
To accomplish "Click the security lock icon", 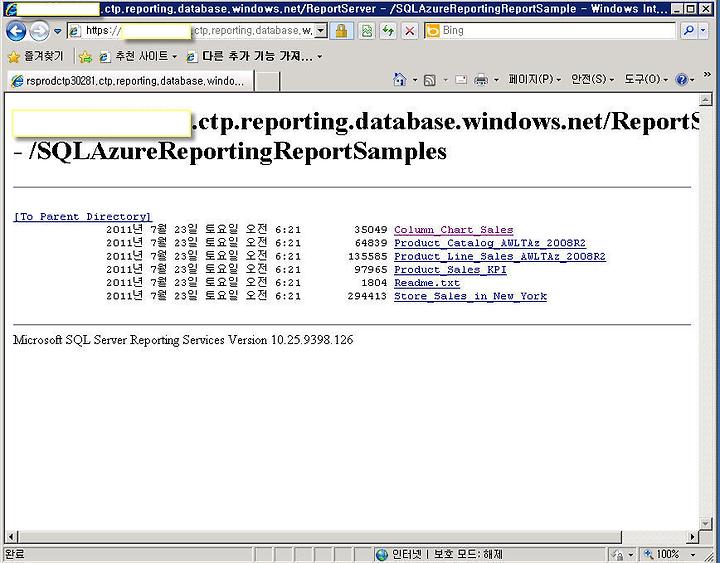I will tap(341, 31).
